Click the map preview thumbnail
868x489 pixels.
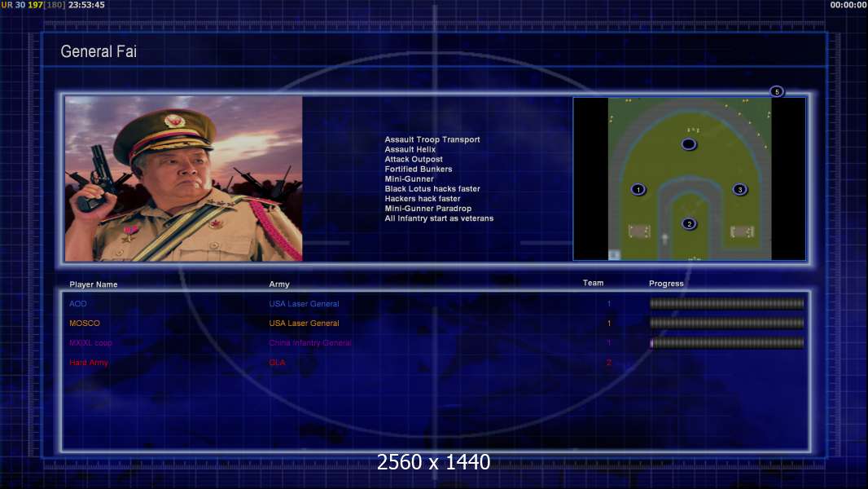[x=689, y=178]
